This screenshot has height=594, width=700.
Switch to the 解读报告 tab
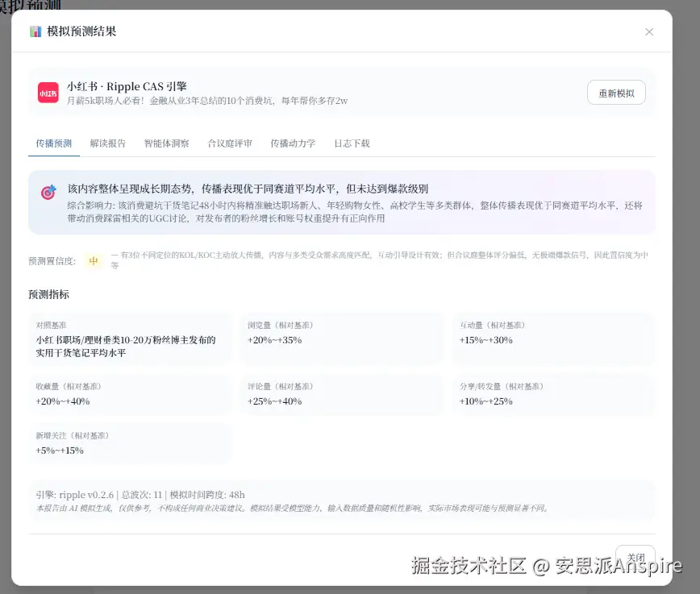[x=107, y=143]
